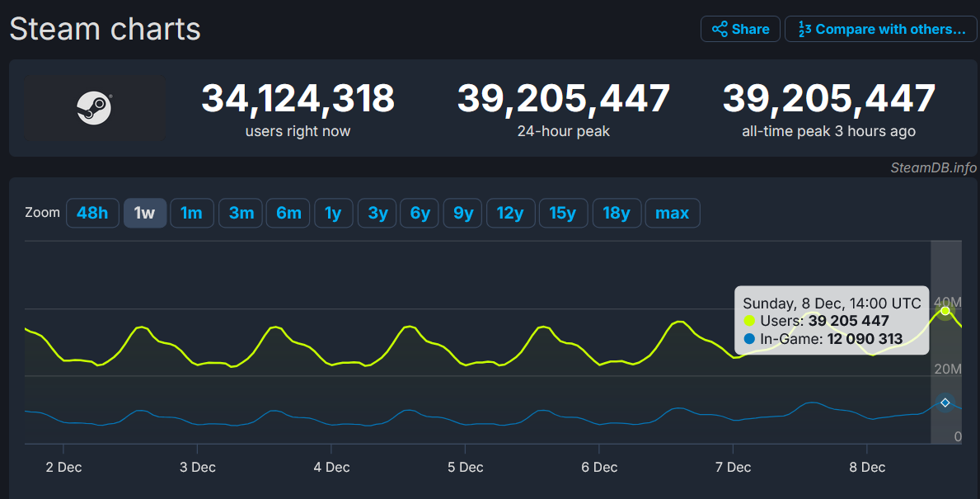
Task: Open Compare with others dialog
Action: point(880,30)
